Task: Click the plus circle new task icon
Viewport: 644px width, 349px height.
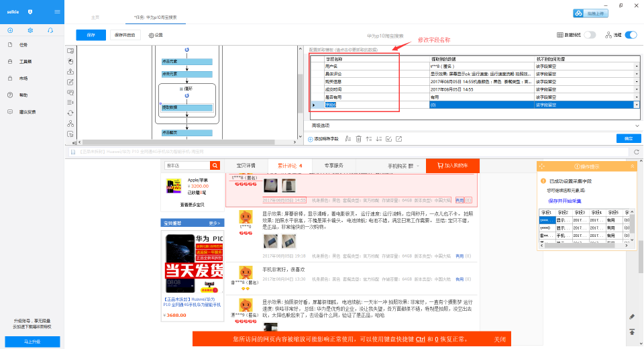Action: point(10,30)
